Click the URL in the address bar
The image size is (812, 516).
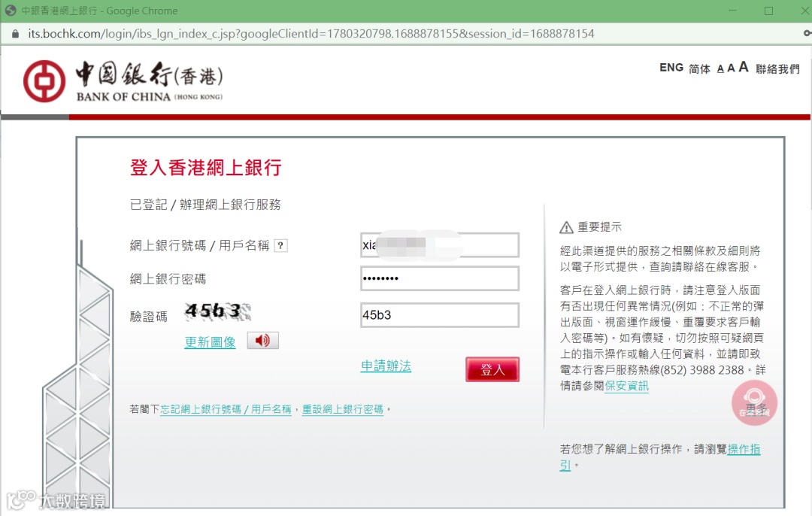[311, 34]
